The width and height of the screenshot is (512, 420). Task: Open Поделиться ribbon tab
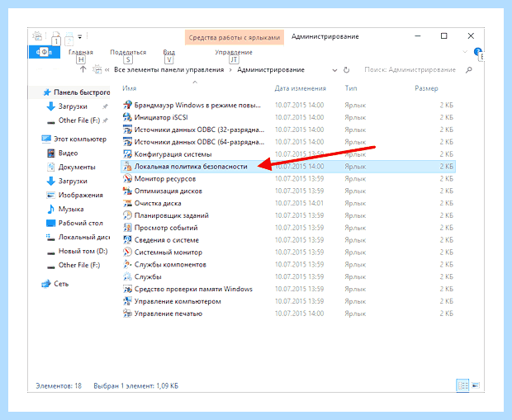coord(128,52)
